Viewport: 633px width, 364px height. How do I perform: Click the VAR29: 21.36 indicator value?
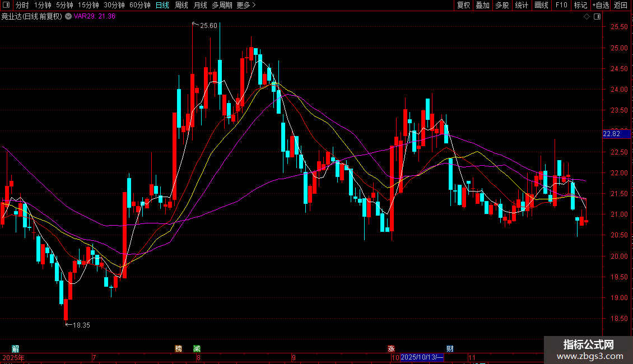[x=95, y=16]
